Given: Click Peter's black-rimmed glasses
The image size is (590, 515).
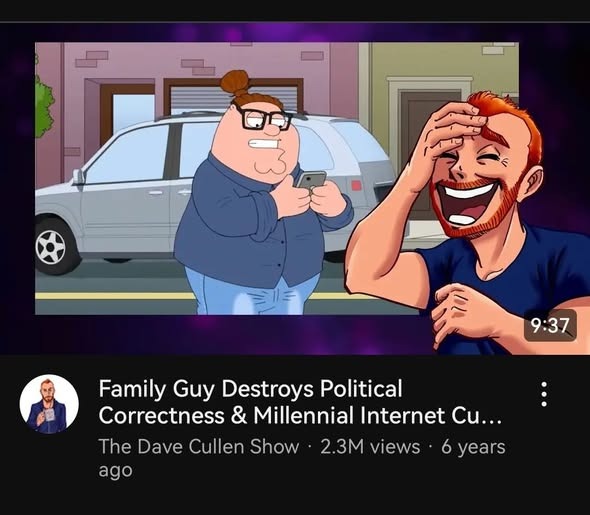Looking at the screenshot, I should point(263,119).
